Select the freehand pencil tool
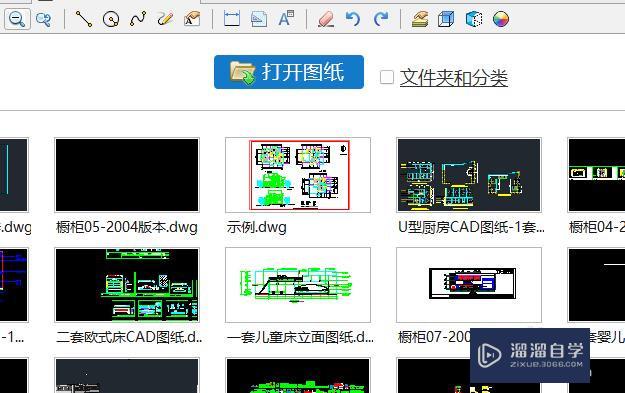The image size is (625, 393). 165,19
